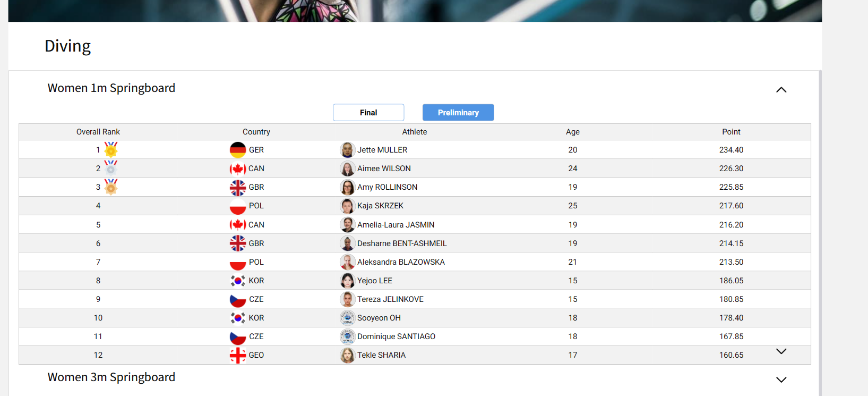Click athlete name Aleksandra BLAZOWSKA
Screen dimensions: 868x396
(401, 262)
